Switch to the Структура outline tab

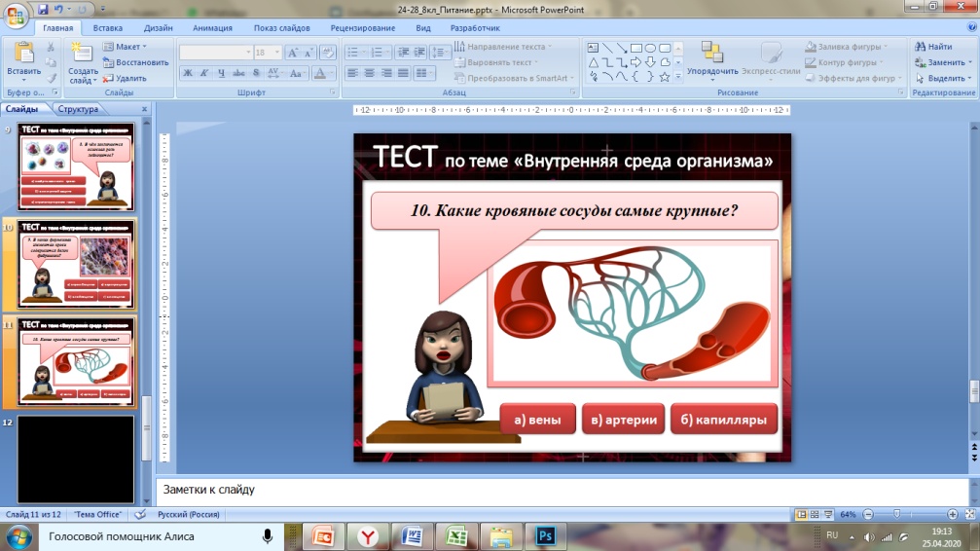click(79, 110)
